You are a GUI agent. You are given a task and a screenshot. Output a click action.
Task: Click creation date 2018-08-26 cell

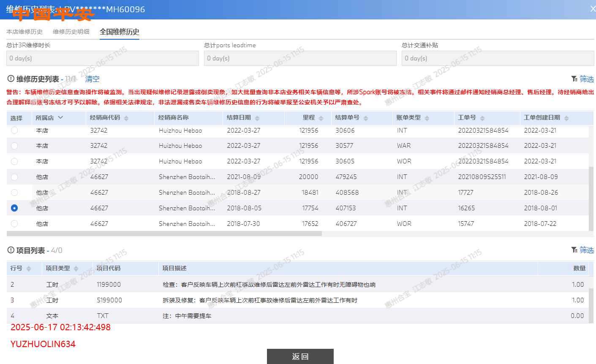[x=541, y=193]
